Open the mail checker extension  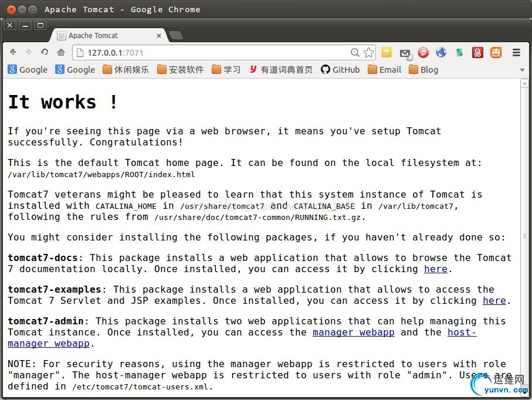click(x=405, y=53)
